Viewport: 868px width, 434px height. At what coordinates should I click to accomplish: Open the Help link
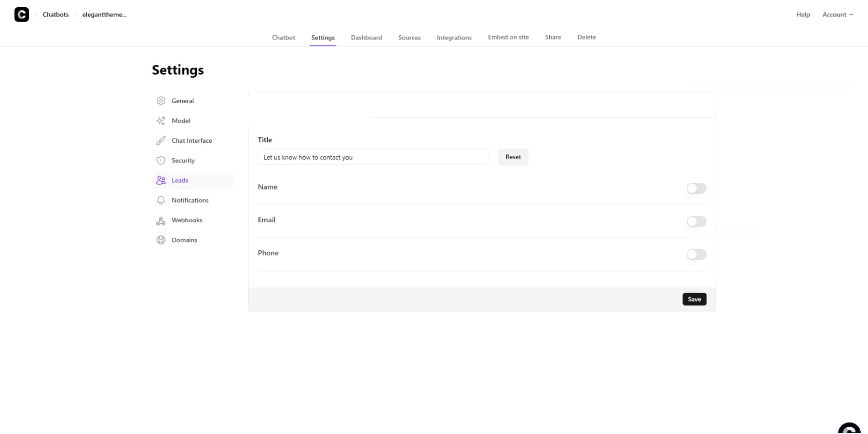(x=803, y=14)
